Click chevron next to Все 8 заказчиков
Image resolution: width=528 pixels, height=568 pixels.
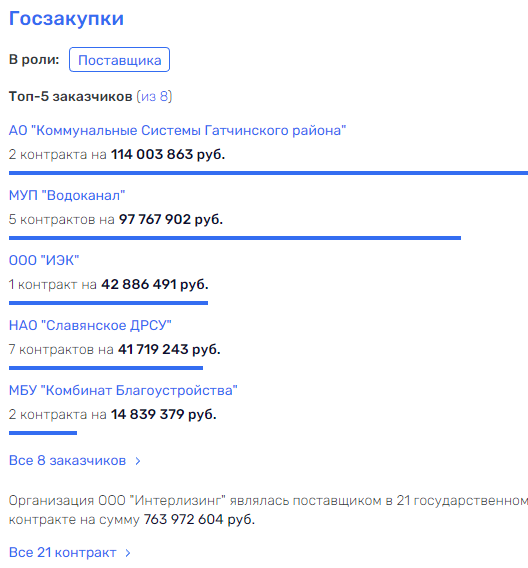(x=138, y=461)
